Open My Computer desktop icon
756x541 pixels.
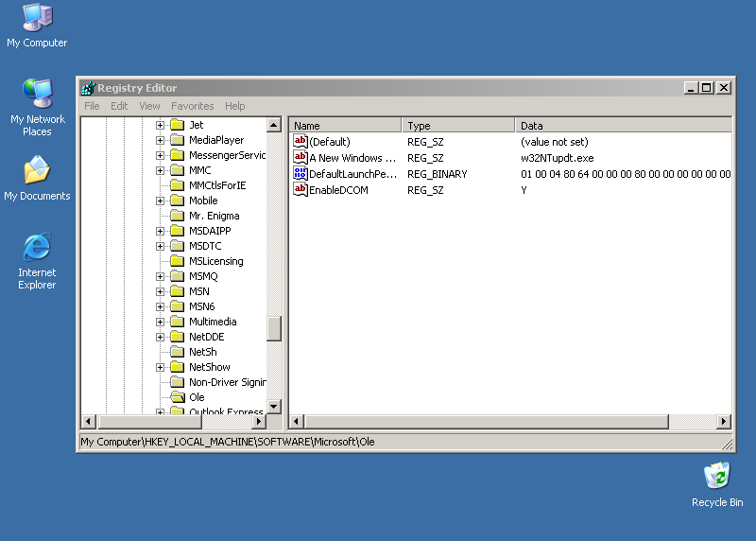(x=37, y=26)
